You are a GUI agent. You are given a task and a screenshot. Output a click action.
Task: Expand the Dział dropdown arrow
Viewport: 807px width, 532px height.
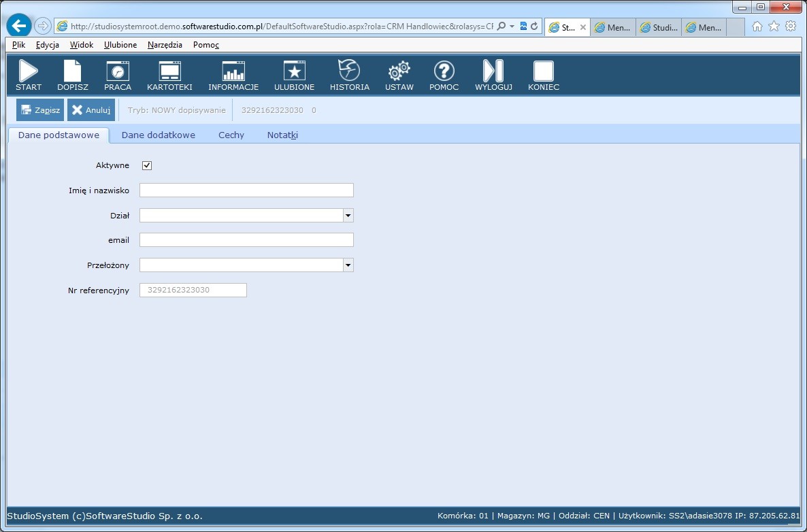[x=348, y=216]
